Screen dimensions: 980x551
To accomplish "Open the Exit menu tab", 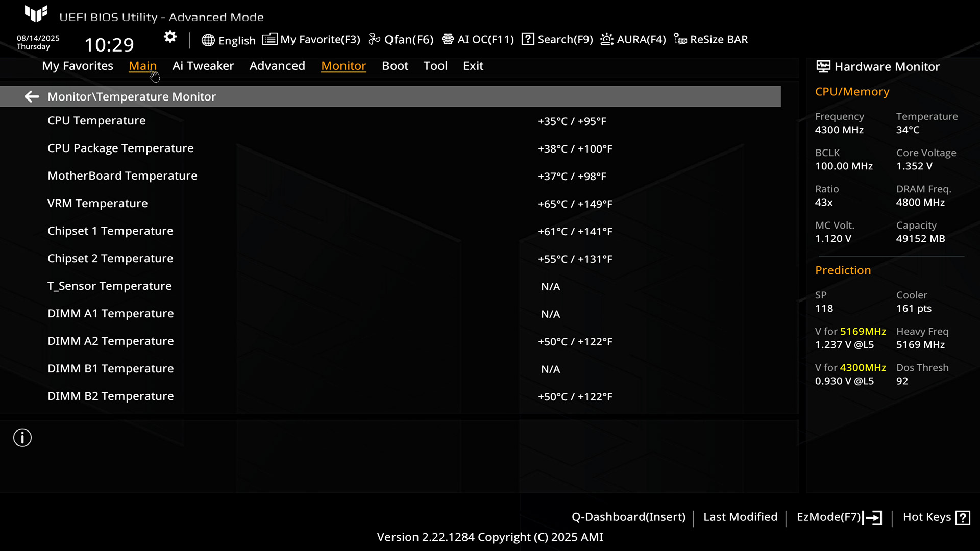I will [473, 66].
